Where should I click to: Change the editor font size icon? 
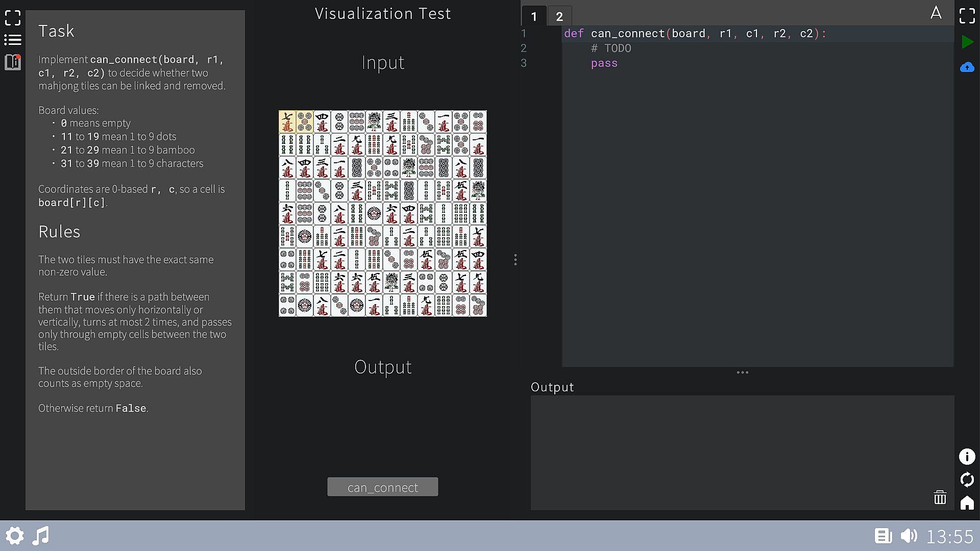[x=936, y=13]
